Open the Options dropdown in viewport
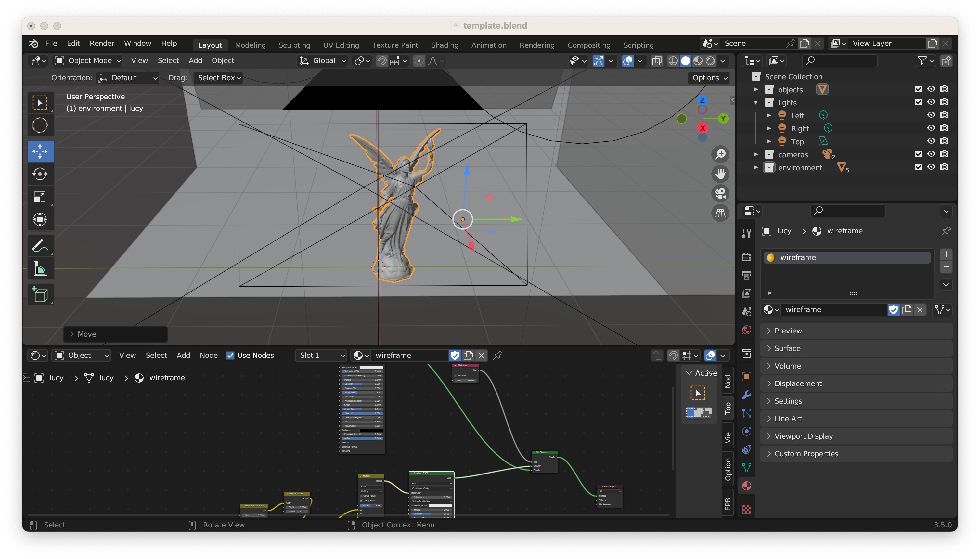 [709, 78]
